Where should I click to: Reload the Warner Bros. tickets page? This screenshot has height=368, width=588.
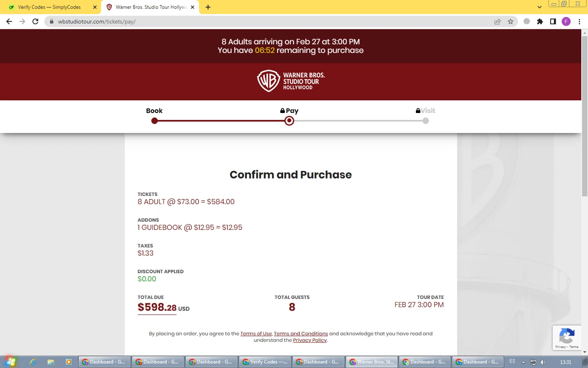tap(35, 22)
